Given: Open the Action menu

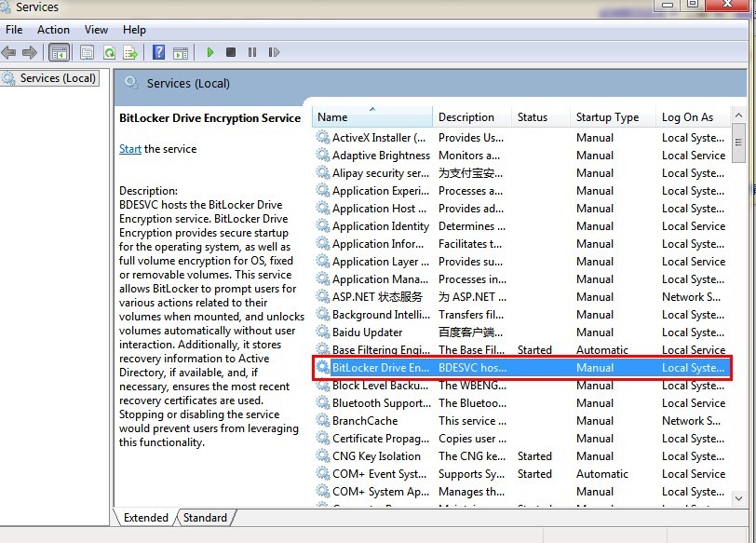Looking at the screenshot, I should pyautogui.click(x=53, y=30).
